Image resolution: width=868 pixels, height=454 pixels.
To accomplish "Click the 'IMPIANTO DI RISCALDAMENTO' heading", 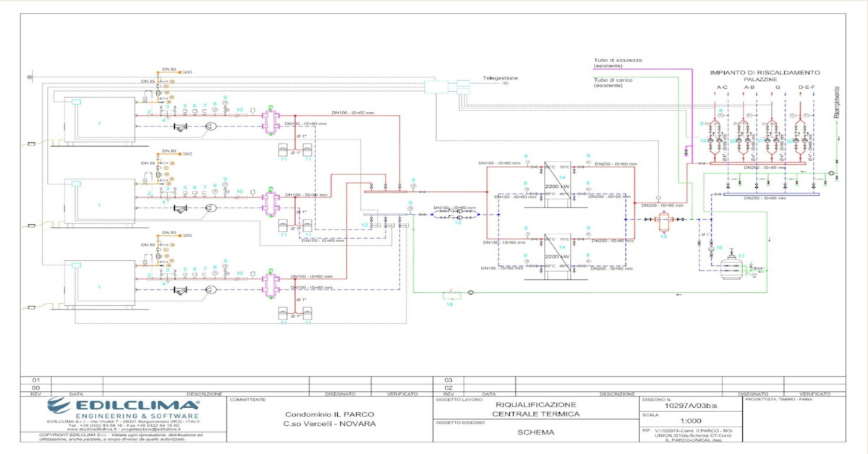I will pyautogui.click(x=765, y=72).
